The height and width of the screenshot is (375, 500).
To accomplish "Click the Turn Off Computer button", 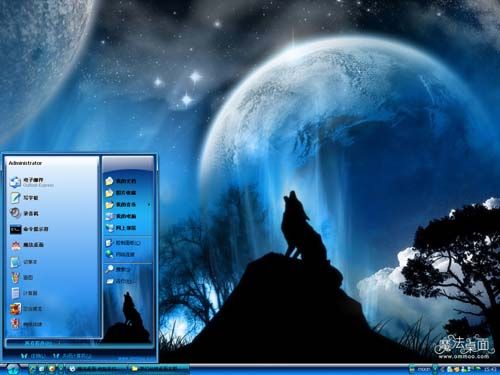I will coord(72,356).
